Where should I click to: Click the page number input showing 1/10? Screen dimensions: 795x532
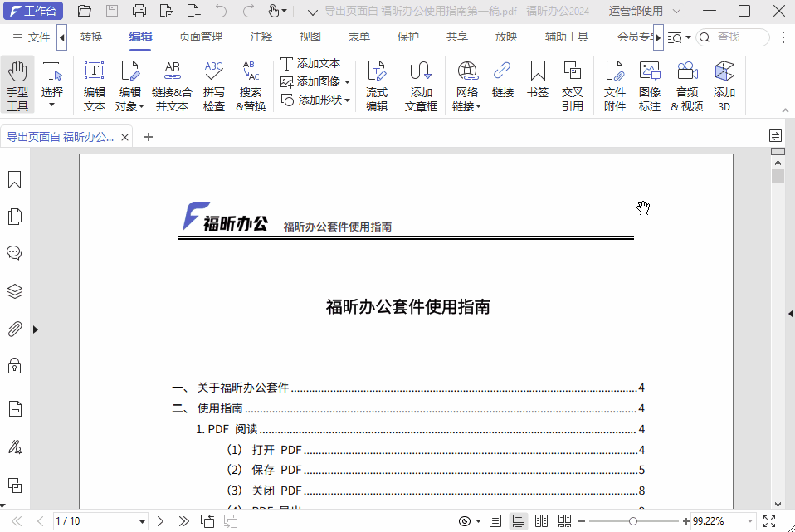[x=100, y=521]
